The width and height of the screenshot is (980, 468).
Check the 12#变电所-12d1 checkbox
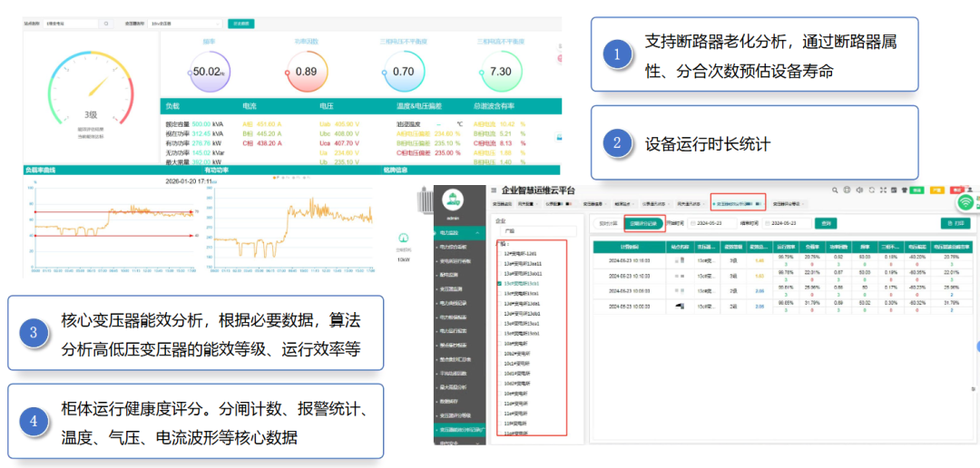coord(498,254)
